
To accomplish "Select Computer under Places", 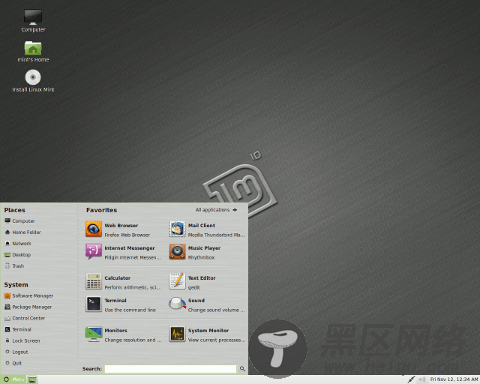I will tap(20, 221).
